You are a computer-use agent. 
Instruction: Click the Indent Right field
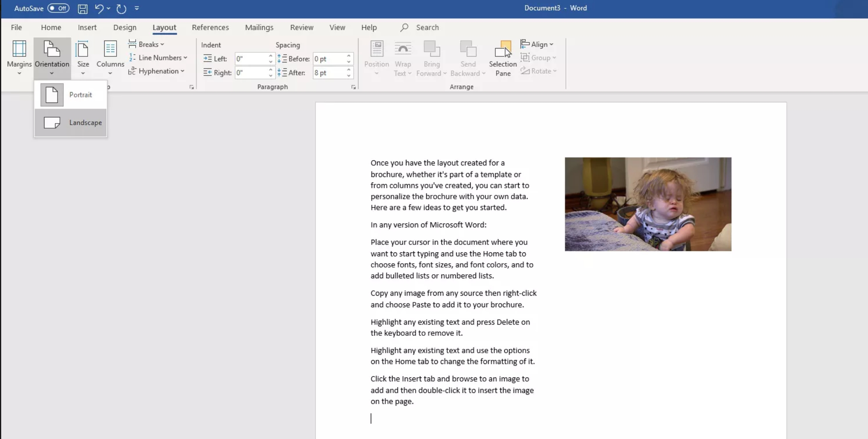pos(251,73)
